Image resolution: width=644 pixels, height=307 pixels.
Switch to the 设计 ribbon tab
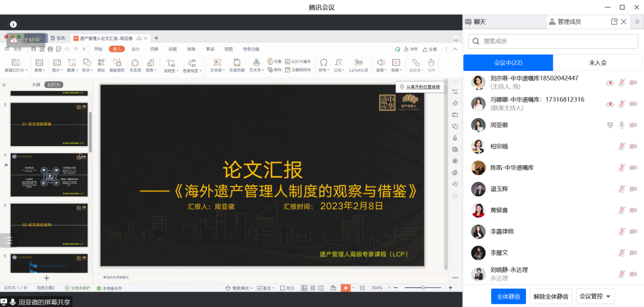tap(135, 49)
